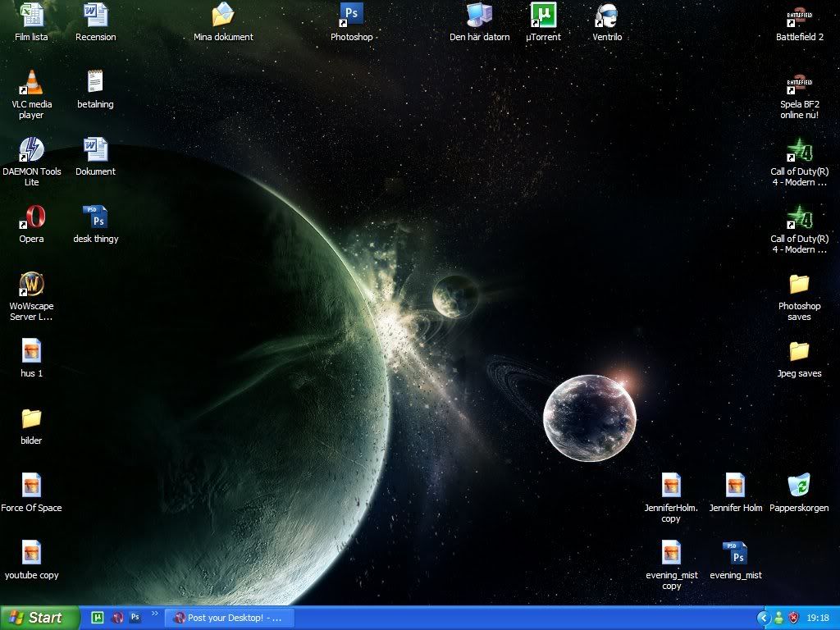Open the Photoshop desktop shortcut
The height and width of the screenshot is (630, 840).
[x=351, y=15]
